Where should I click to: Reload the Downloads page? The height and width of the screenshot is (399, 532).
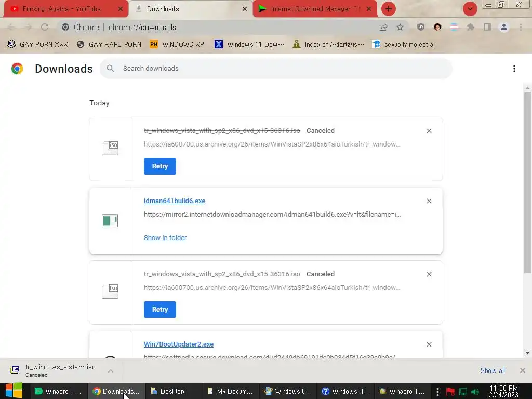click(x=45, y=27)
